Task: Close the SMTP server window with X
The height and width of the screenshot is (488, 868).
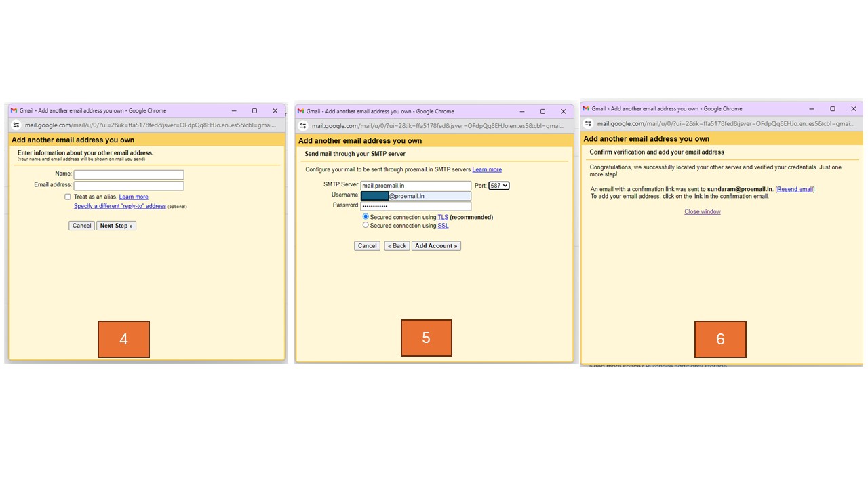Action: [563, 111]
